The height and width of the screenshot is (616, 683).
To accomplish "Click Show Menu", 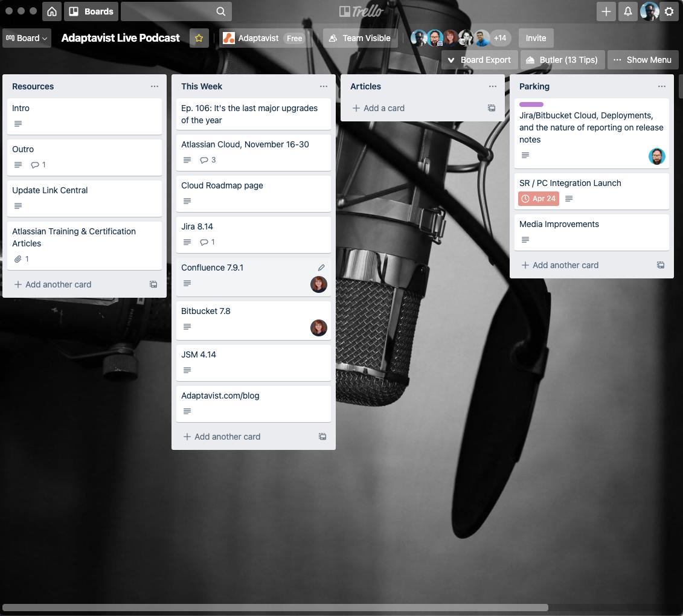I will pos(643,60).
